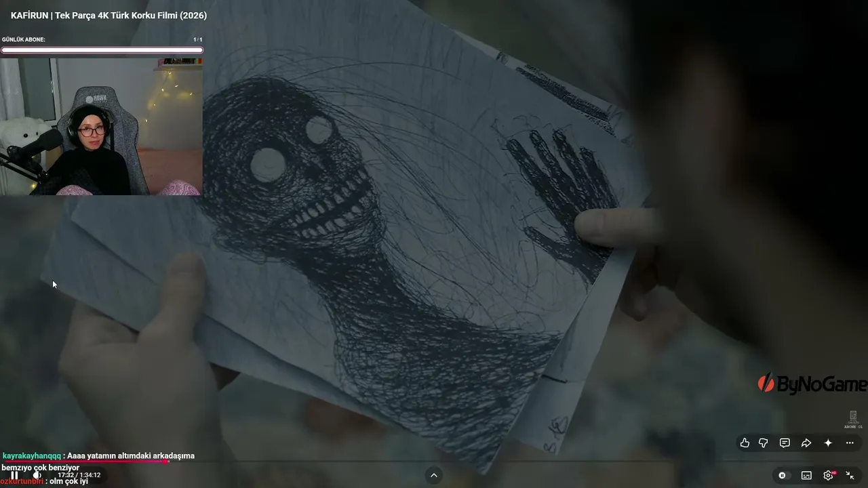Screen dimensions: 868x488
Task: Click the streamer webcam overlay
Action: 101,127
